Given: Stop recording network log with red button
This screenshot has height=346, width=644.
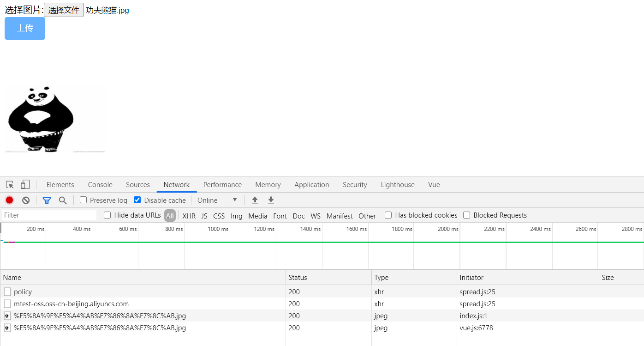Looking at the screenshot, I should pos(9,200).
